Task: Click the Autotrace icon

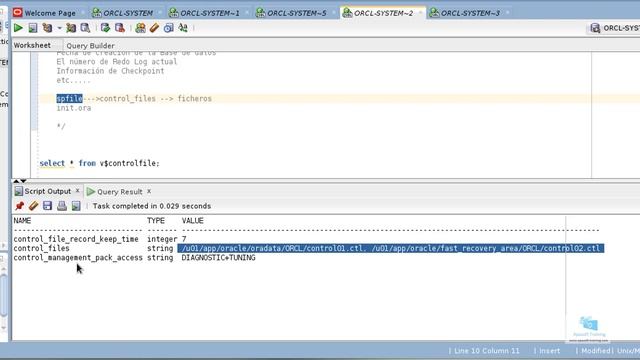Action: point(71,28)
